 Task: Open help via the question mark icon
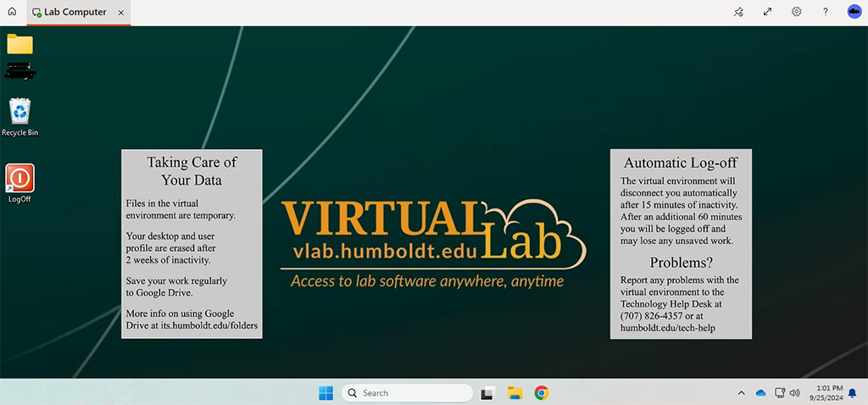[x=826, y=12]
